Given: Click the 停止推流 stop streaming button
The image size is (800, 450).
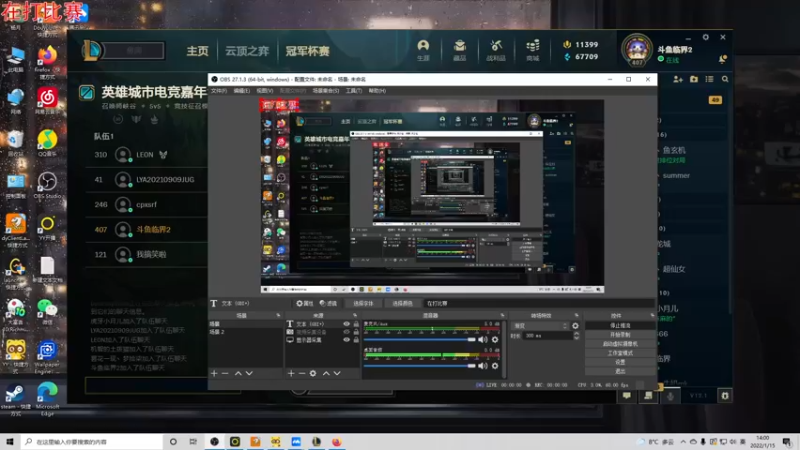Looking at the screenshot, I should pyautogui.click(x=620, y=326).
